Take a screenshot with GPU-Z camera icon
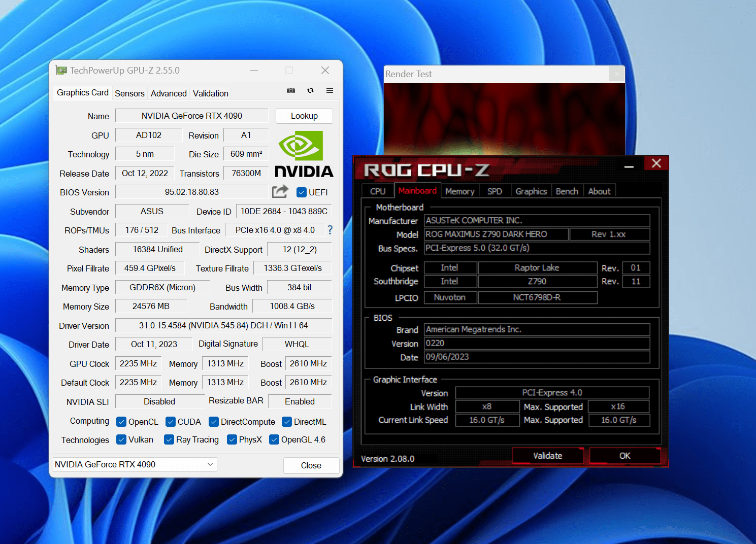 pos(291,90)
